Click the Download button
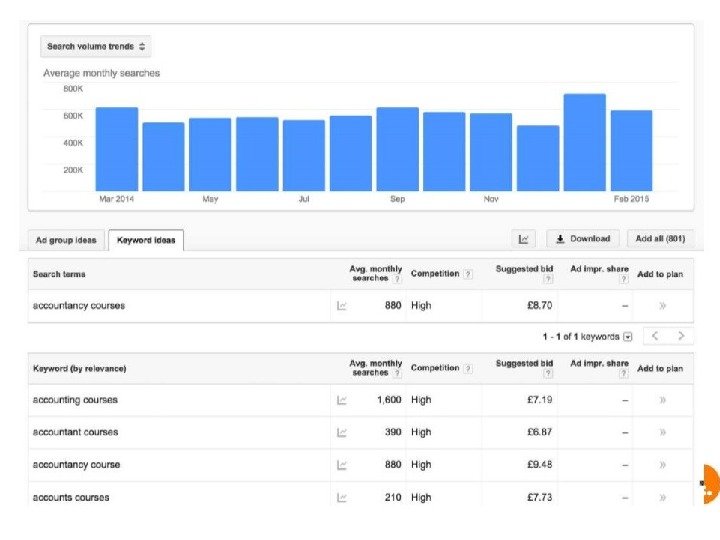 pos(583,239)
